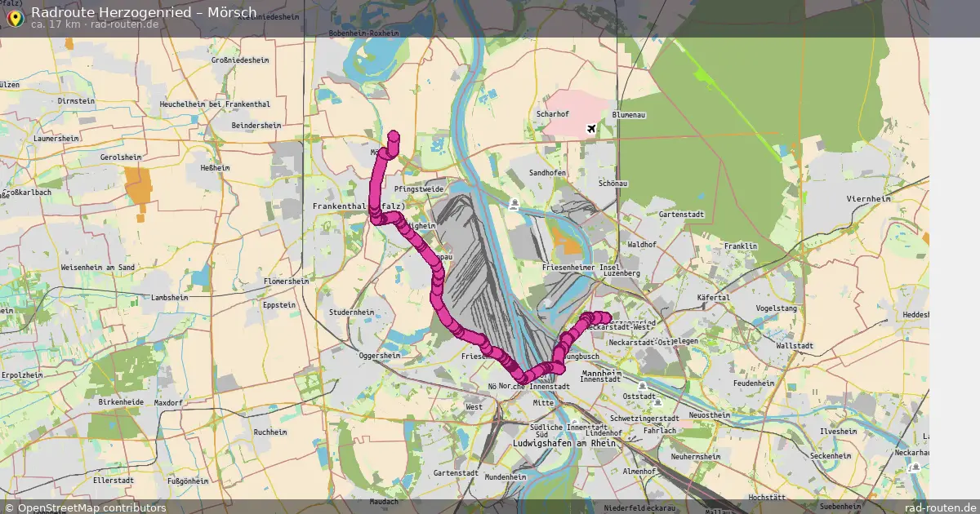Click the Oggersheim district label
Image resolution: width=980 pixels, height=514 pixels.
[380, 356]
